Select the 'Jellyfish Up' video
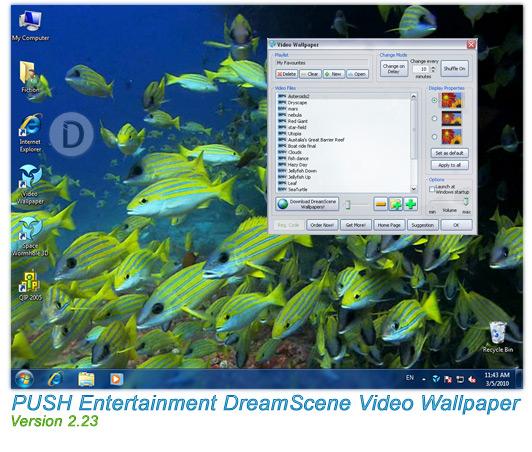The width and height of the screenshot is (532, 452). tap(343, 177)
